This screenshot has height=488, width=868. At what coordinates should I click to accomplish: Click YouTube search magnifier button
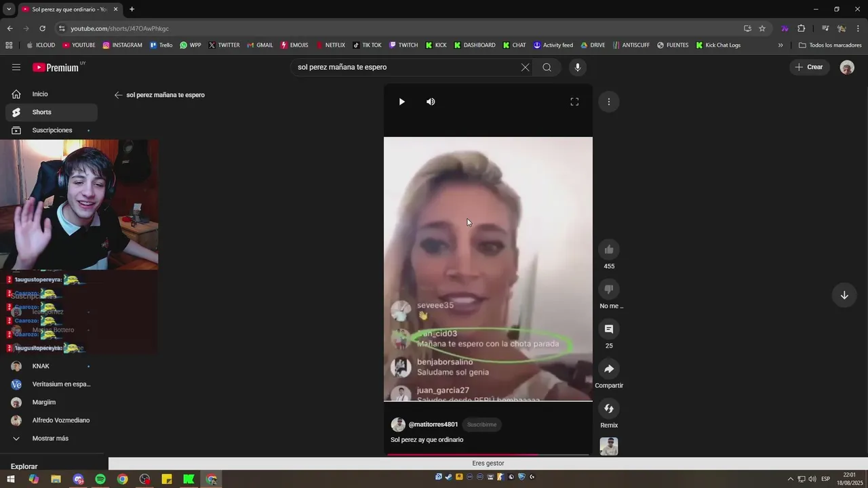coord(547,67)
